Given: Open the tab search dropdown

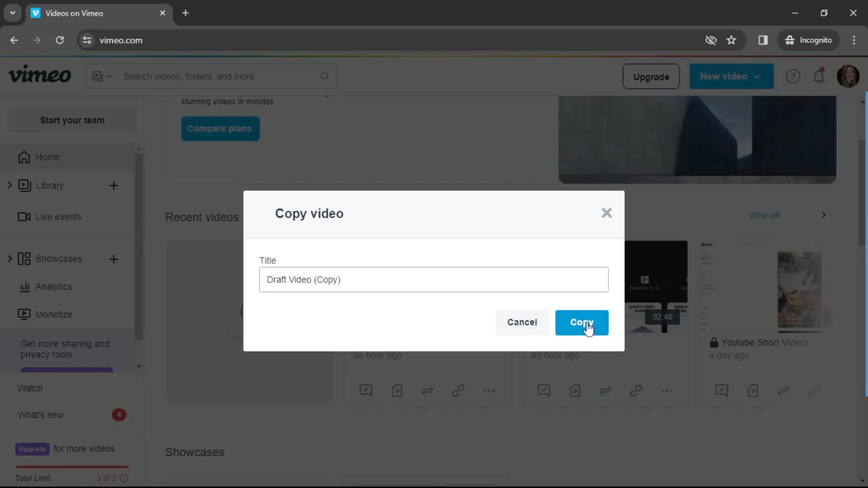Looking at the screenshot, I should click(x=13, y=13).
